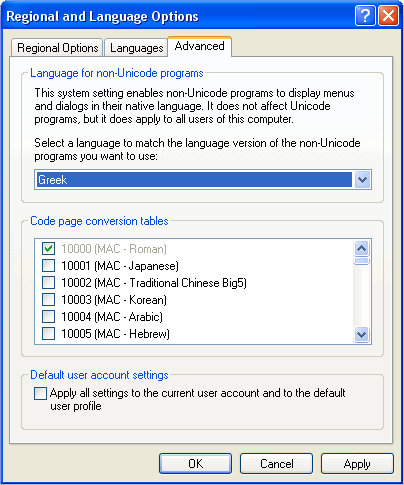The width and height of the screenshot is (404, 485).
Task: Confirm with the OK button
Action: tap(195, 463)
